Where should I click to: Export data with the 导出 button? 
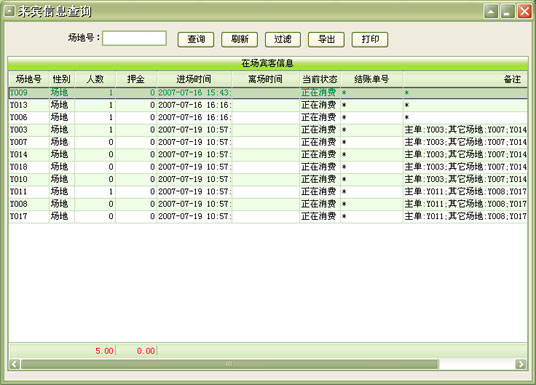(x=326, y=39)
